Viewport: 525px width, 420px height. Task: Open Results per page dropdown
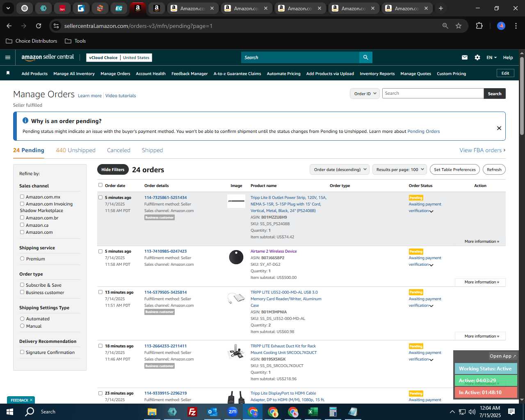399,169
